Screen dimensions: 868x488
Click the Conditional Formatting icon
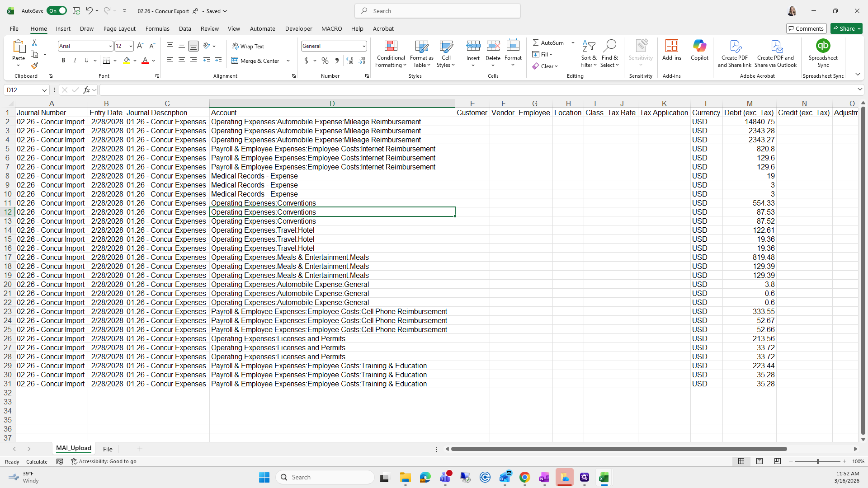391,46
